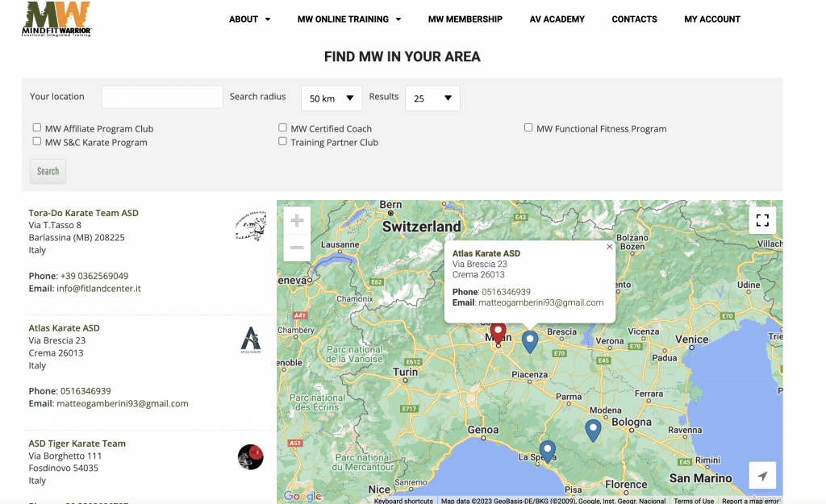
Task: Open the MW MEMBERSHIP page
Action: (x=465, y=19)
